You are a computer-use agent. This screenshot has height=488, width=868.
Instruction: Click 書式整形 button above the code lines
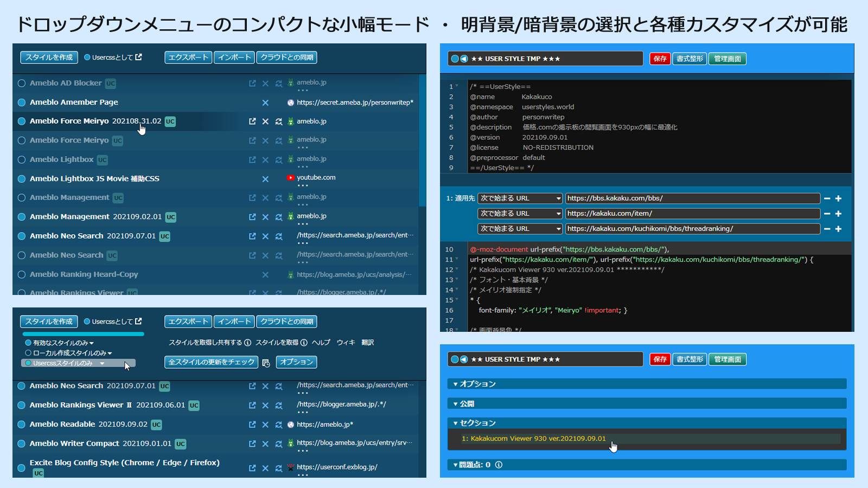690,59
